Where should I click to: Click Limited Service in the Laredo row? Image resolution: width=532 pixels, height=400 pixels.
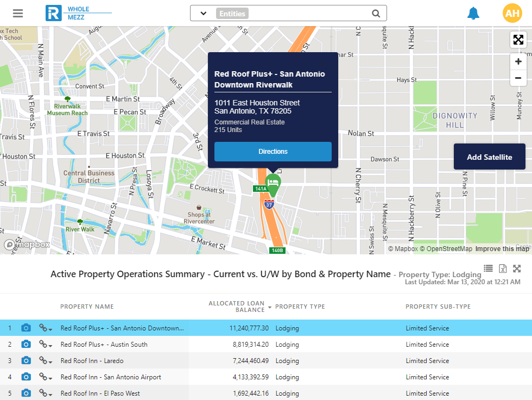[428, 361]
